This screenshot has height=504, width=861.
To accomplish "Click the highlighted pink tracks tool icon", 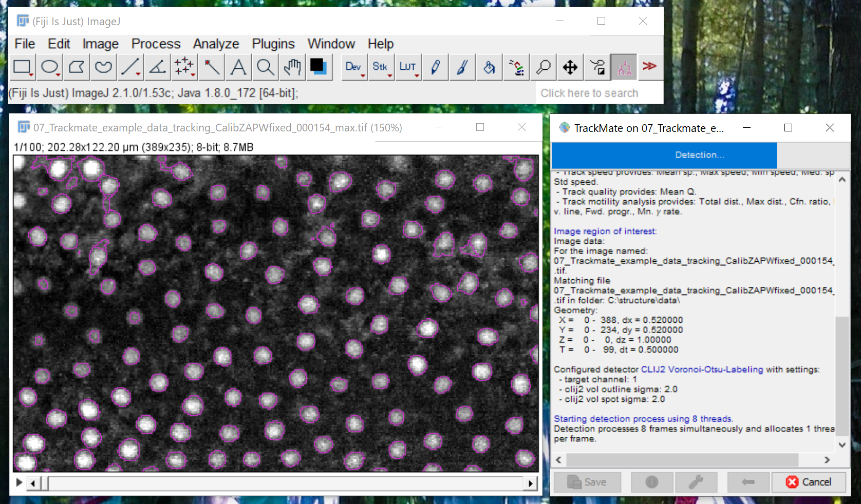I will pyautogui.click(x=624, y=67).
